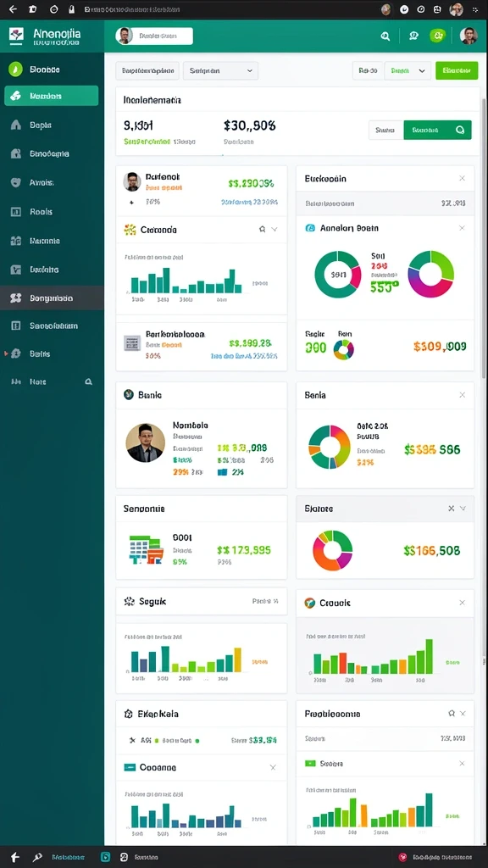The height and width of the screenshot is (868, 488).
Task: Click the dark green search button in summary panel
Action: 437,130
